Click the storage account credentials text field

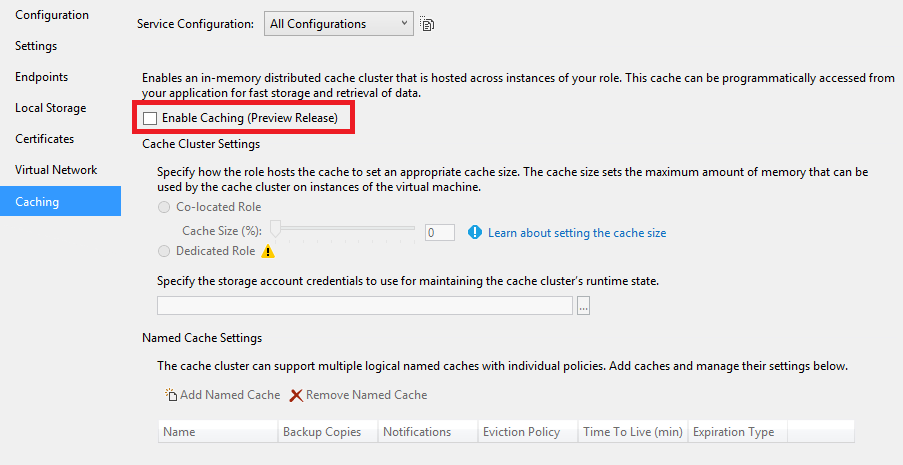point(364,306)
